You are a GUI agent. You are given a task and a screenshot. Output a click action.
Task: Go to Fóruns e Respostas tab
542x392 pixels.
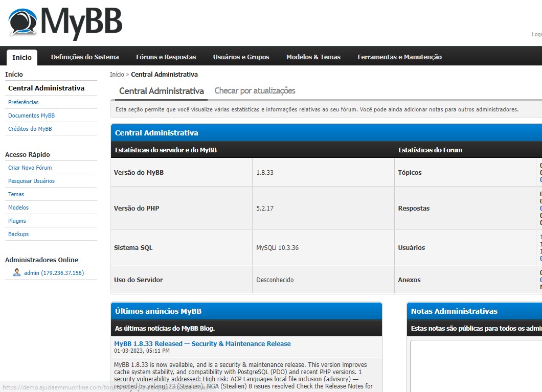click(x=166, y=57)
